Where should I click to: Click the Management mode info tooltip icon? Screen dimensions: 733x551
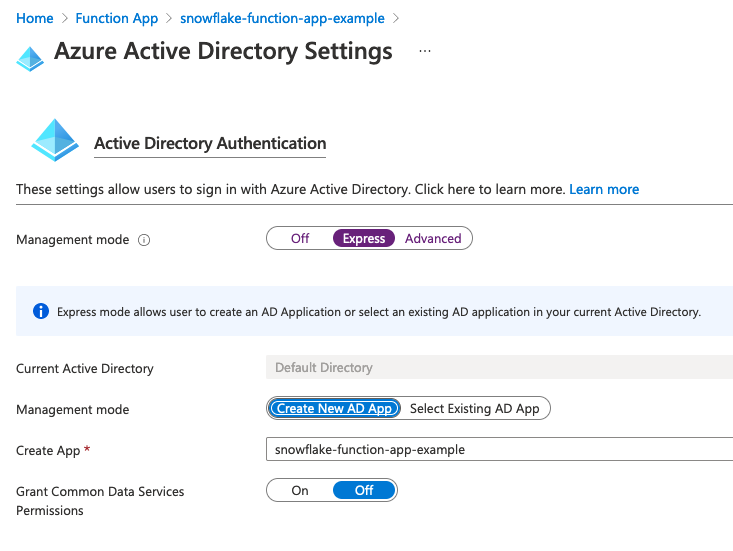tap(144, 240)
